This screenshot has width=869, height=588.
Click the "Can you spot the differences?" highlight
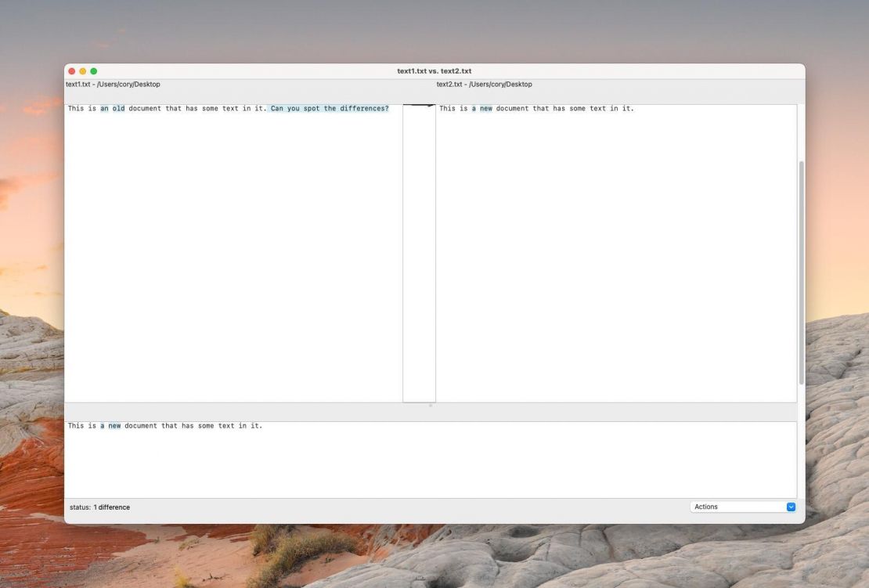click(329, 108)
